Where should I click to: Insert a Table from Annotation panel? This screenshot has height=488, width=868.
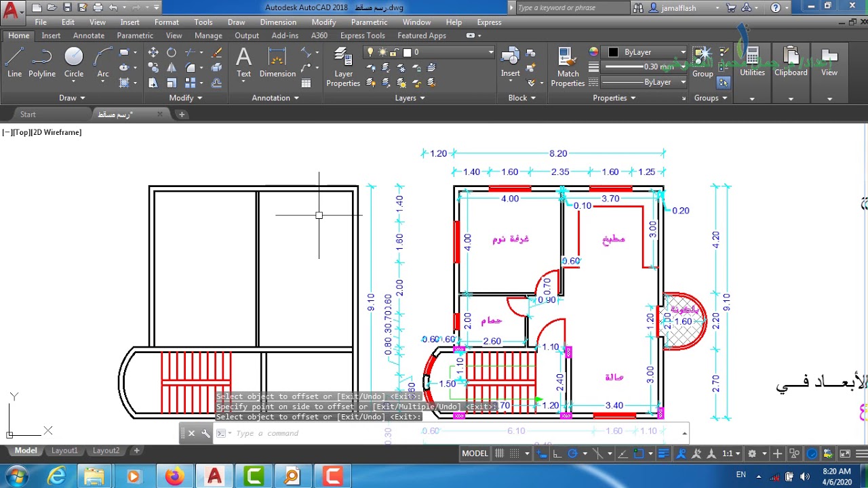pyautogui.click(x=306, y=83)
